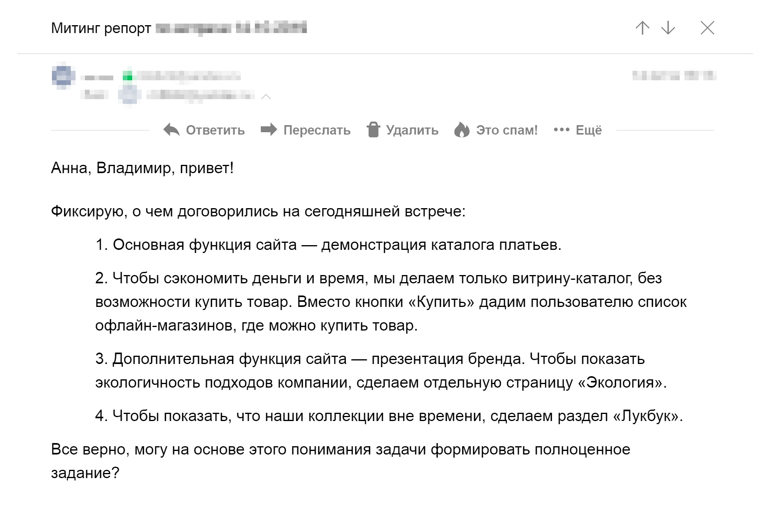Click the green sender status indicator
This screenshot has width=771, height=532.
(x=127, y=76)
